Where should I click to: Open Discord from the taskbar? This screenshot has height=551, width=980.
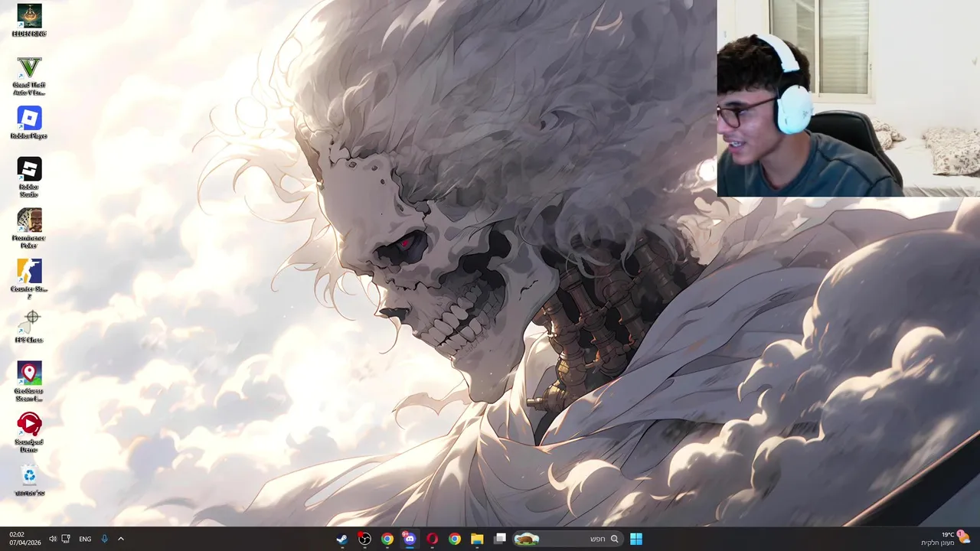[410, 539]
